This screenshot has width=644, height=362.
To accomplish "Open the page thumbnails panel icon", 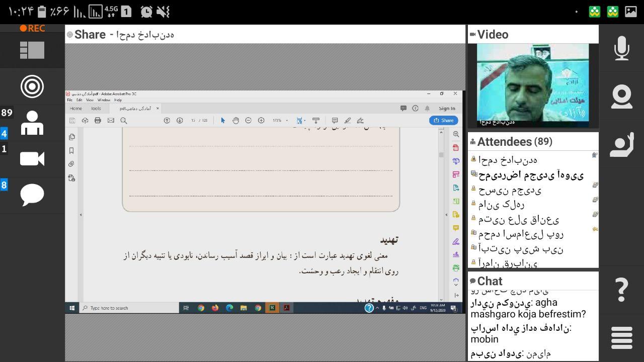I will tap(72, 137).
